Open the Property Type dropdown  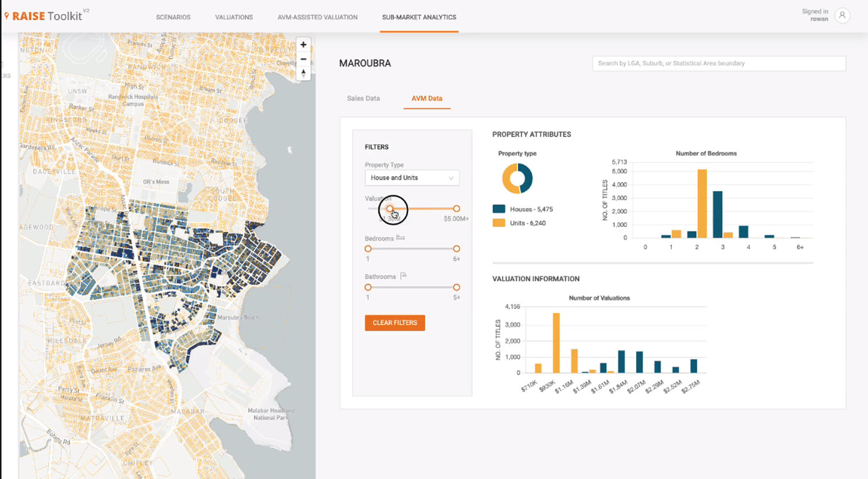point(411,178)
